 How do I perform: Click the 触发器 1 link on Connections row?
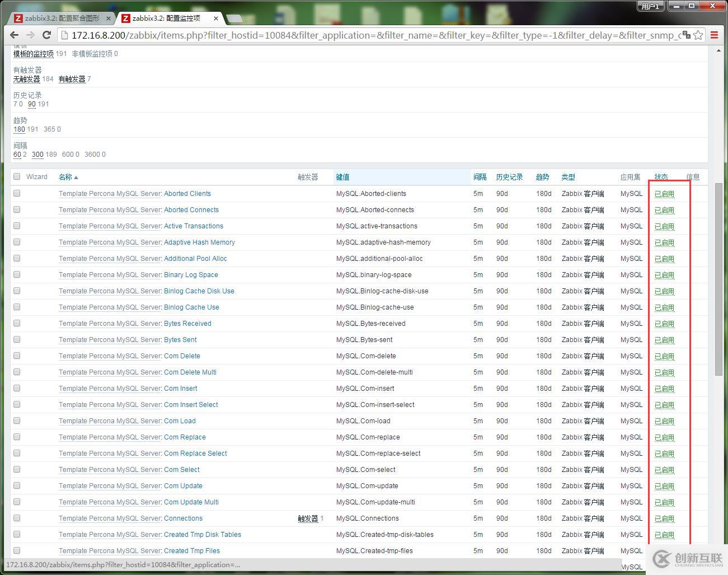(x=308, y=518)
